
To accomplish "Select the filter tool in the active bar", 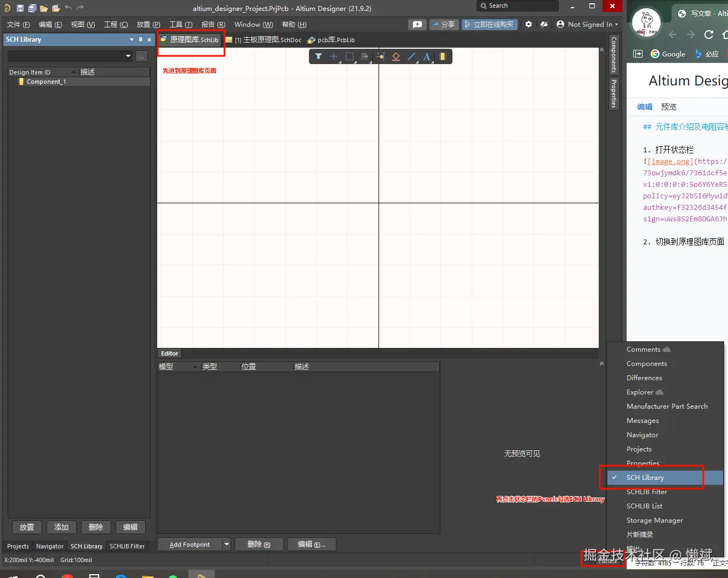I will tap(318, 56).
